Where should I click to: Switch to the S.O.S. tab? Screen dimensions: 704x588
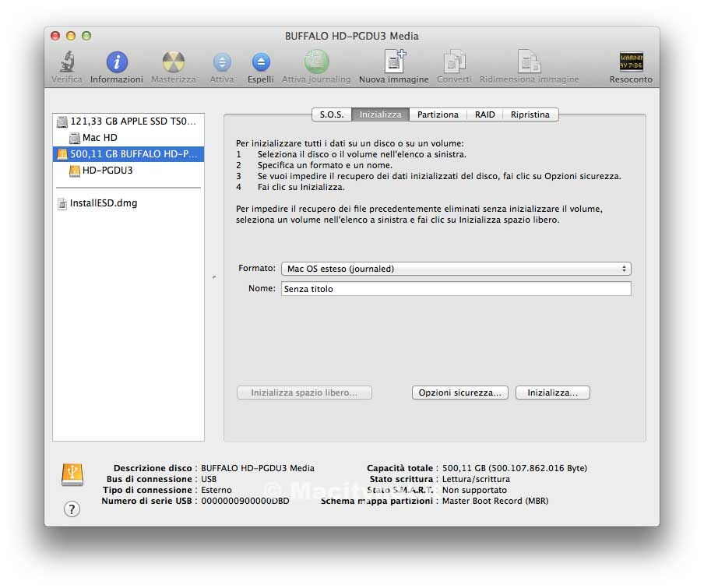pos(332,114)
